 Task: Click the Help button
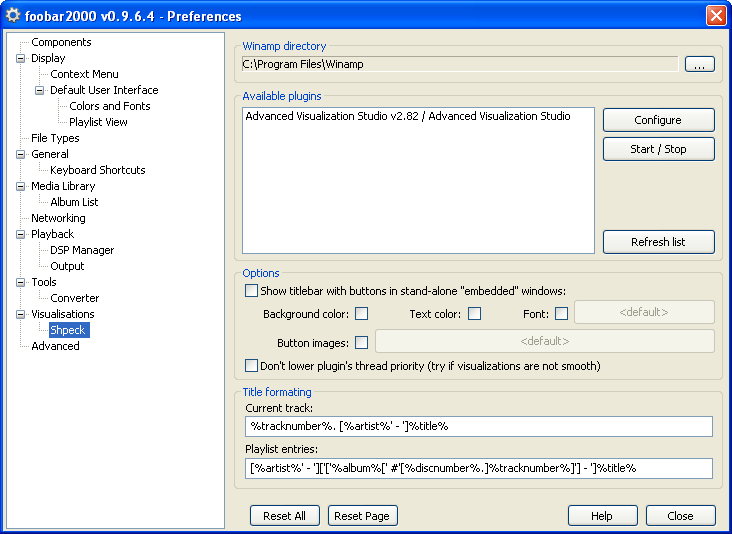pos(602,516)
